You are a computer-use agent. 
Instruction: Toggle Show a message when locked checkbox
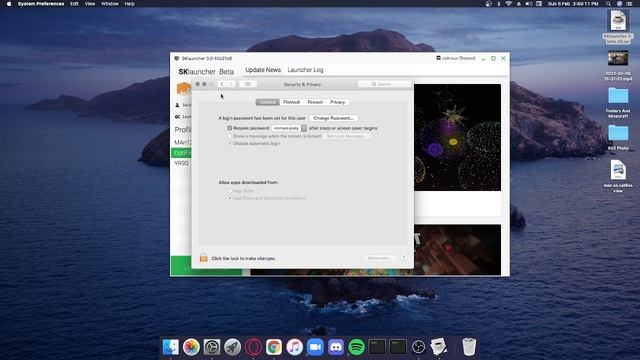229,136
